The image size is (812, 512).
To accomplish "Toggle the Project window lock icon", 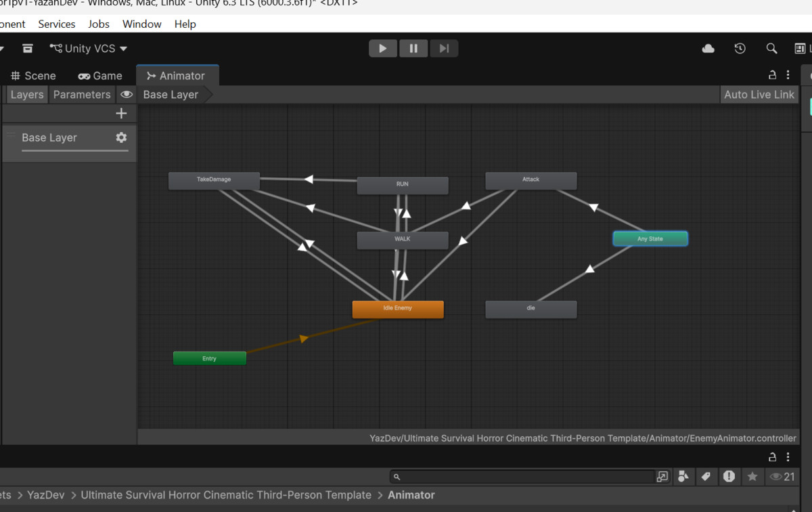I will click(x=772, y=456).
